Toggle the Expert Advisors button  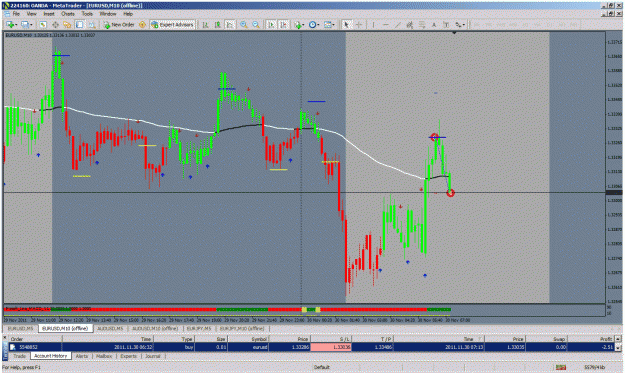coord(172,25)
